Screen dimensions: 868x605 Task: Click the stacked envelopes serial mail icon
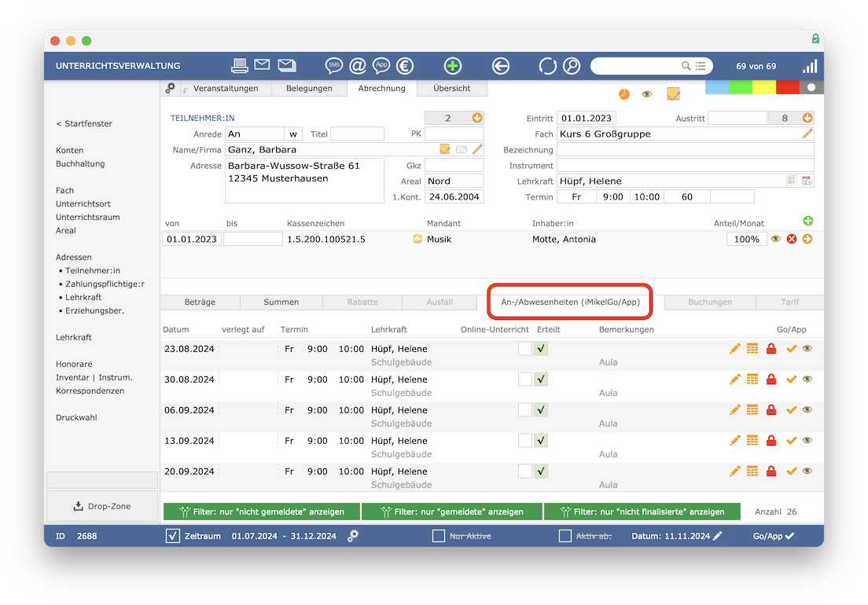287,65
